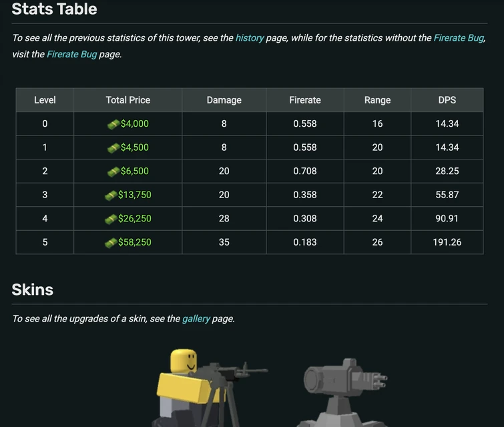Click the cash icon beside $4,500
The image size is (504, 427).
113,147
